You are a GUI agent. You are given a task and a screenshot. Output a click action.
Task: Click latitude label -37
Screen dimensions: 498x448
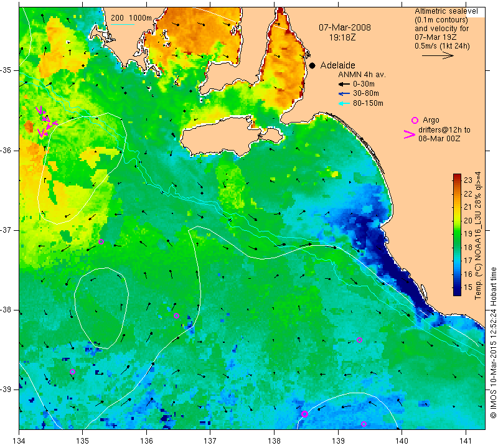(6, 230)
